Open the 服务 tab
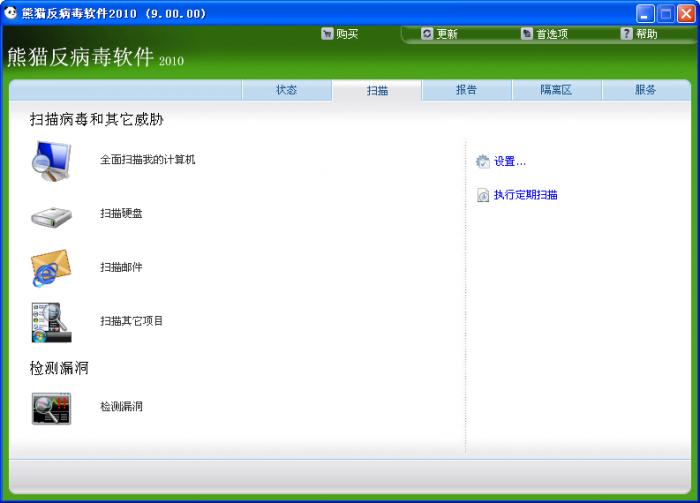This screenshot has height=503, width=700. coord(646,90)
